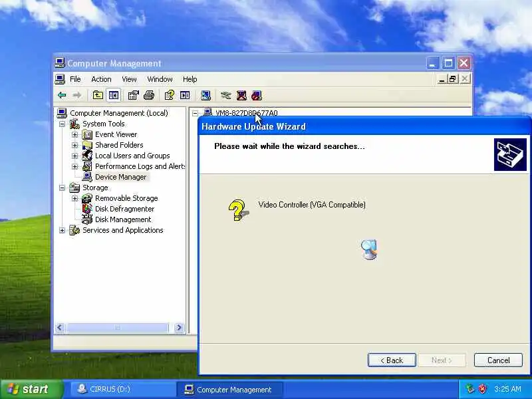Click the Services and Applications icon
The height and width of the screenshot is (399, 532).
[74, 230]
